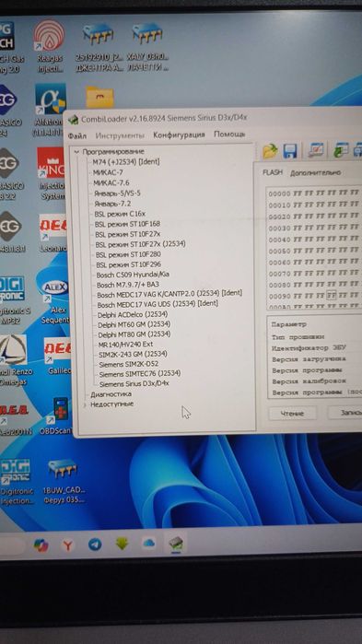Select BSL режим C16x entry
362x644 pixels.
click(x=120, y=214)
